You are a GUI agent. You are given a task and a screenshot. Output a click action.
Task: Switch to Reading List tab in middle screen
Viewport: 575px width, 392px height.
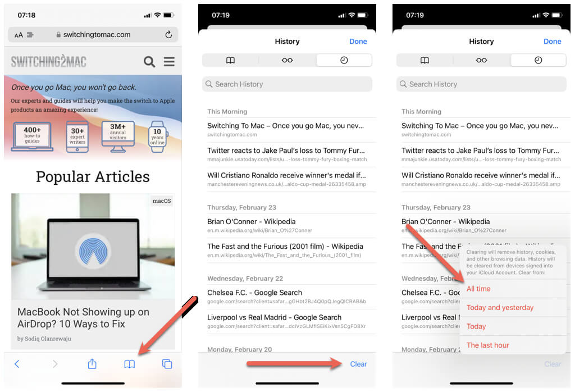tap(287, 60)
